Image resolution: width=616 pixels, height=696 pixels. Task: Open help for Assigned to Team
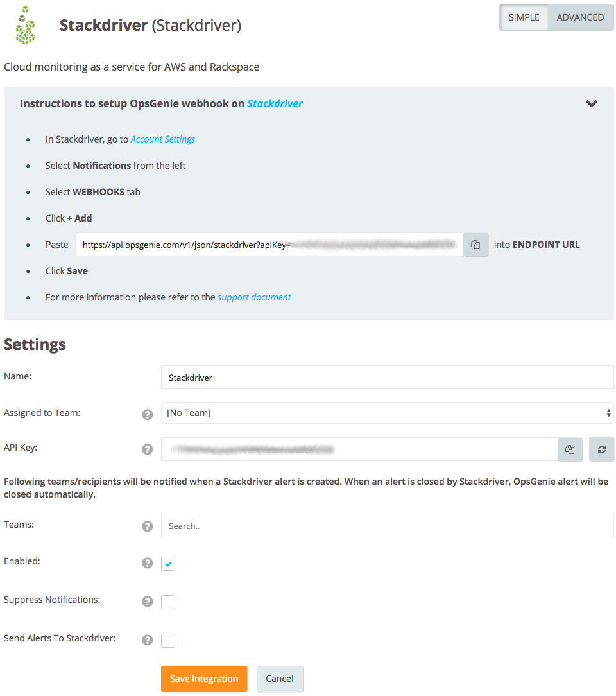147,415
